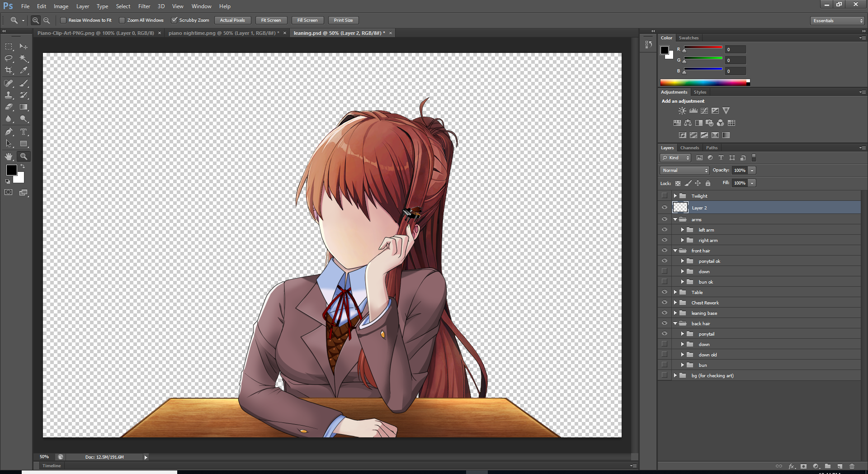The height and width of the screenshot is (474, 868).
Task: Select the Lasso tool
Action: click(x=9, y=58)
